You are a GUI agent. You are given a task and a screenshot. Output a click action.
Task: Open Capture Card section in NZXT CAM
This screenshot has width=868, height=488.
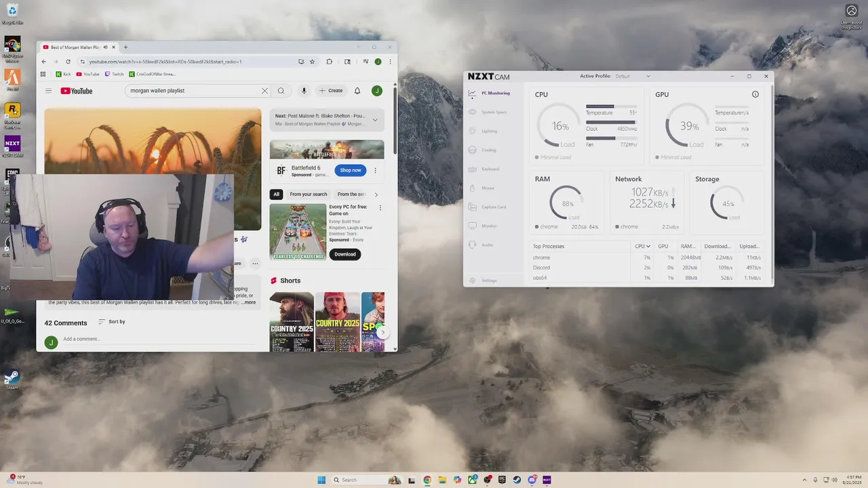488,207
